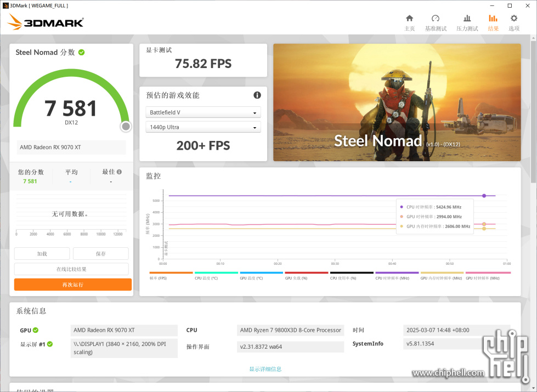Click the 在线比较结果 button
This screenshot has height=392, width=537.
(71, 269)
